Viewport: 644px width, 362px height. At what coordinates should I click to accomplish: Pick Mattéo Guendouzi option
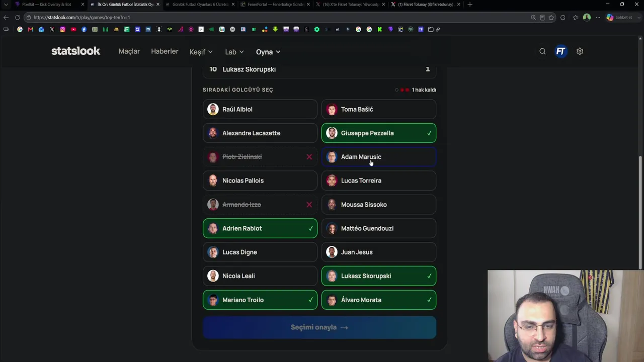coord(379,228)
